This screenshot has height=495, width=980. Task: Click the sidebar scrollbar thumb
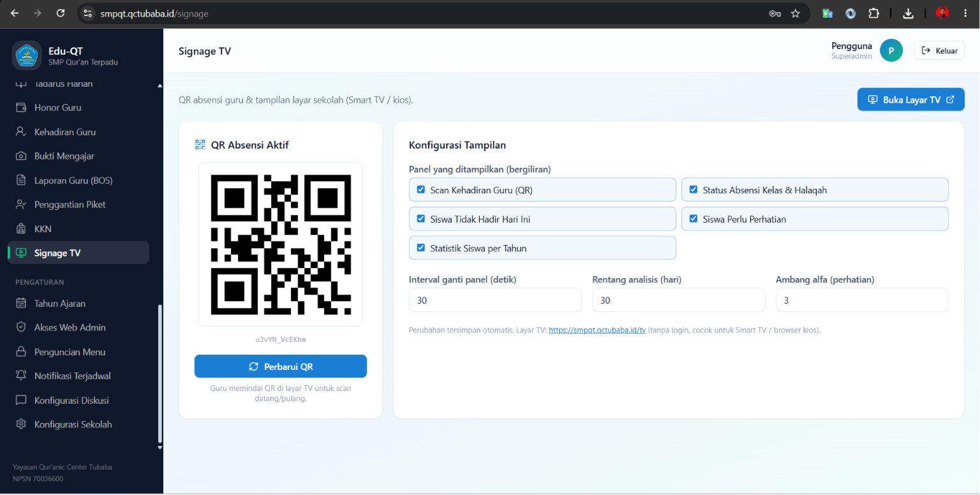click(x=160, y=374)
